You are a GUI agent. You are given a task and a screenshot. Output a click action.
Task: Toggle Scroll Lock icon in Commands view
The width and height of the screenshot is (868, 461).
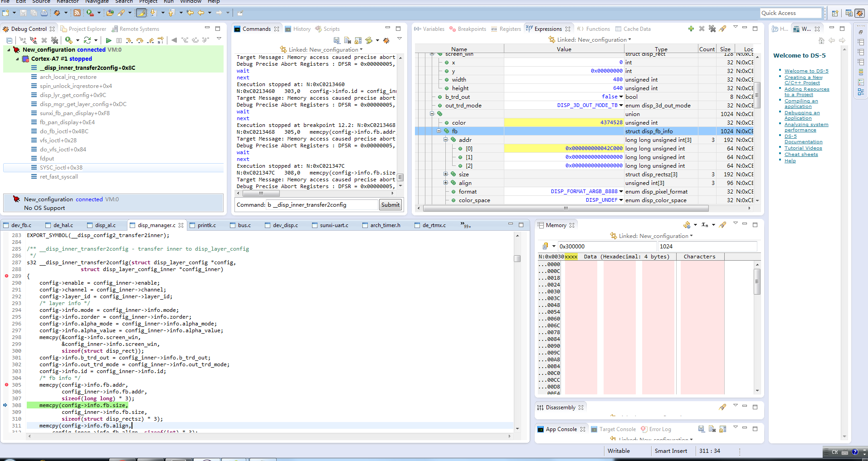[x=358, y=40]
